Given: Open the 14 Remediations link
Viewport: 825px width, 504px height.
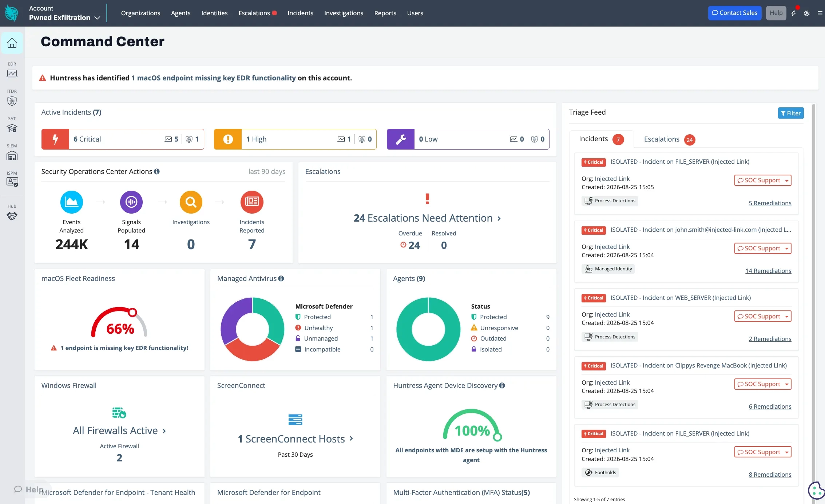Looking at the screenshot, I should (x=768, y=271).
